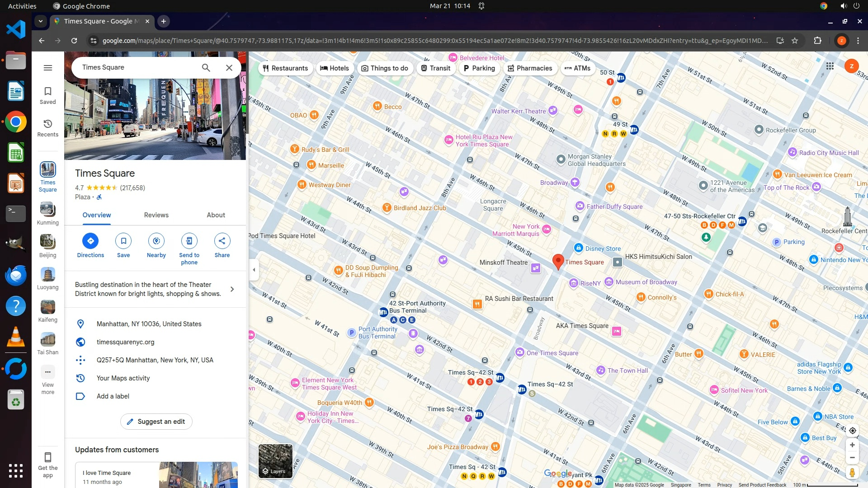Click the Share place icon
Image resolution: width=868 pixels, height=488 pixels.
coord(222,241)
